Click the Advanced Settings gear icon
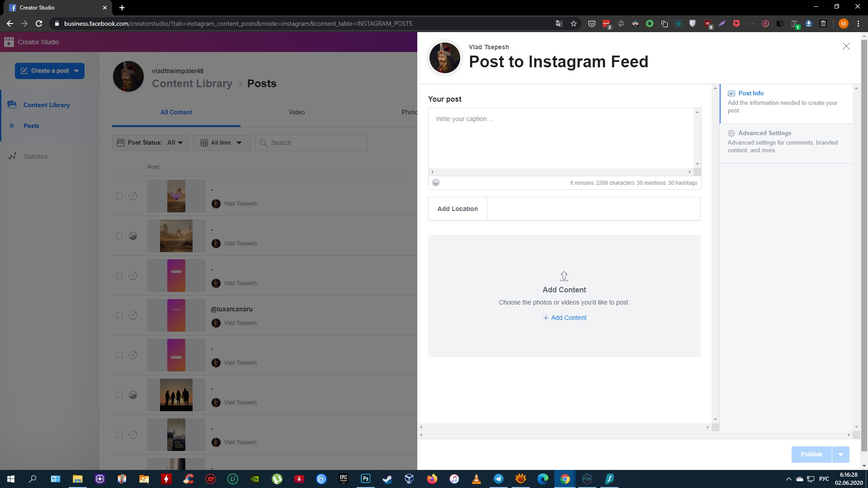This screenshot has width=868, height=488. (x=731, y=133)
